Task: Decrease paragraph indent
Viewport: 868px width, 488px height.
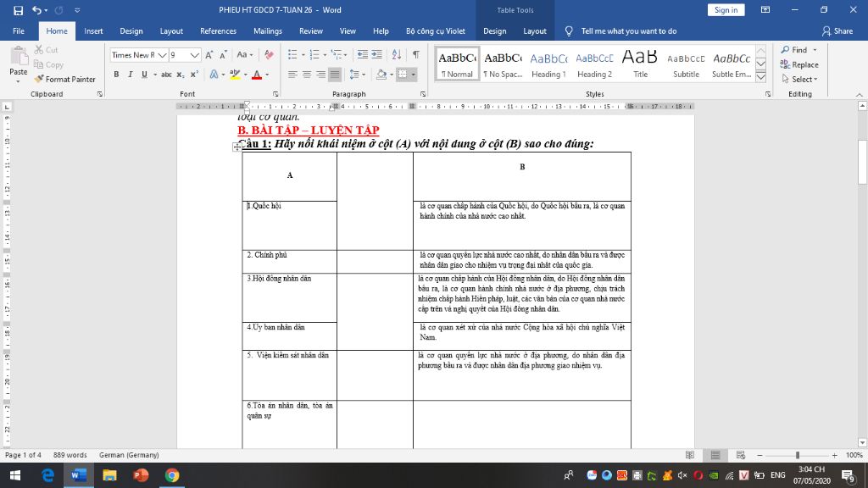Action: pyautogui.click(x=362, y=55)
